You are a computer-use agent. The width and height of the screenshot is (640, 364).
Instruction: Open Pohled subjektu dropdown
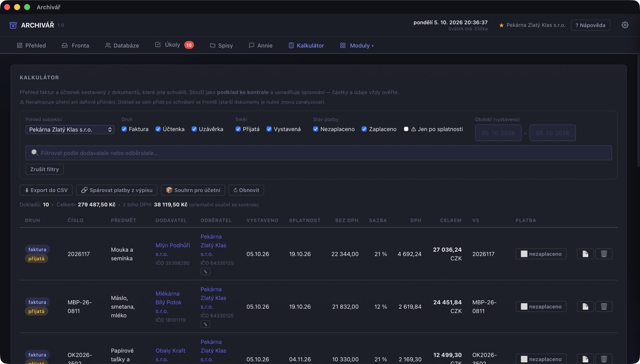(x=70, y=130)
